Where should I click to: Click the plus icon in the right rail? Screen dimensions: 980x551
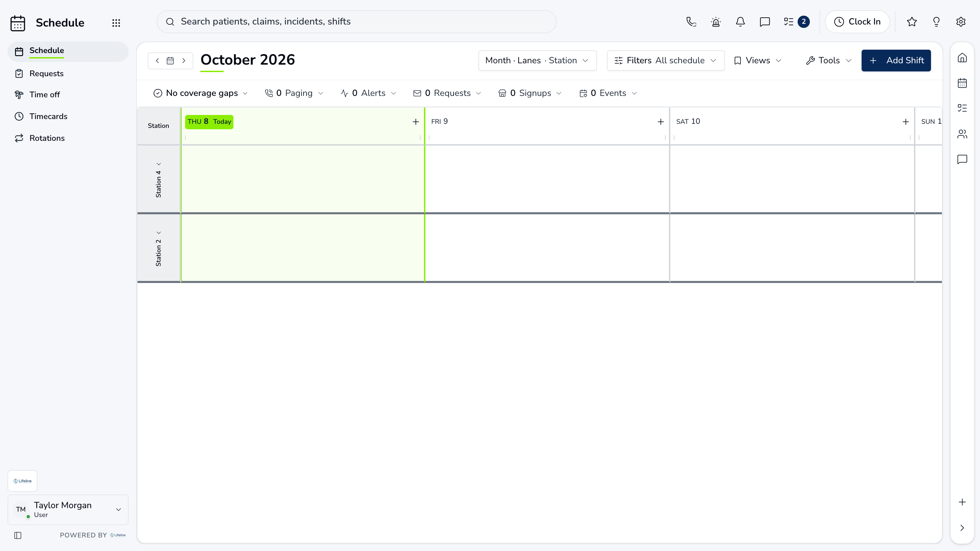[962, 502]
